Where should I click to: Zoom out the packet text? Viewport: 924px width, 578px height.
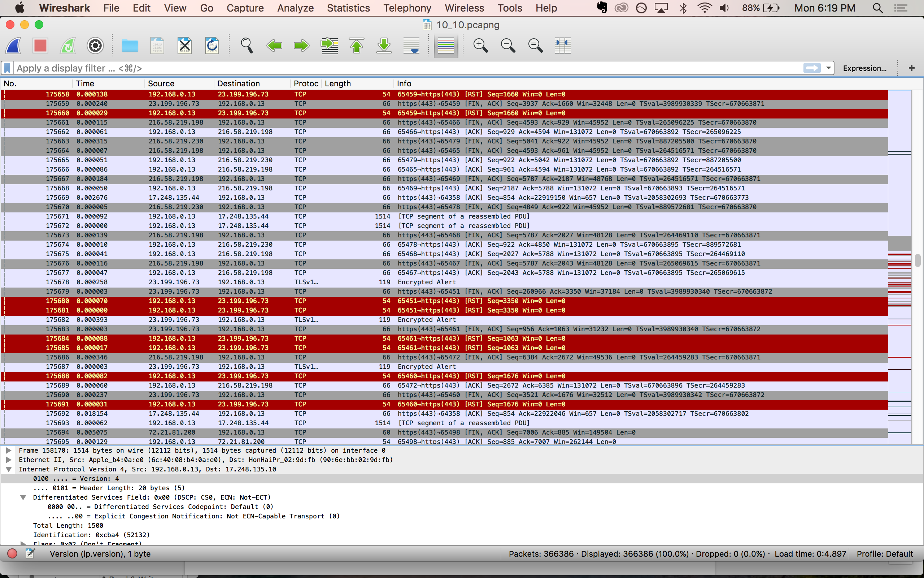coord(508,46)
